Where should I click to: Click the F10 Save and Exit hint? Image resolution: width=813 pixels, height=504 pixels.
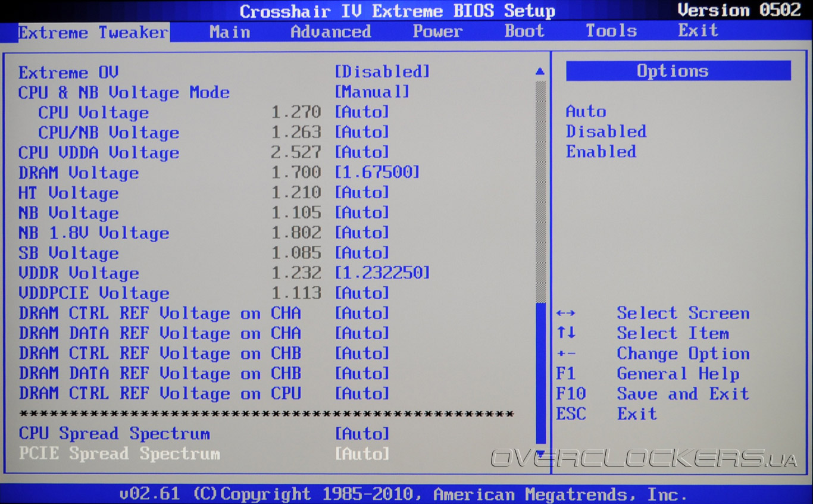coord(652,394)
